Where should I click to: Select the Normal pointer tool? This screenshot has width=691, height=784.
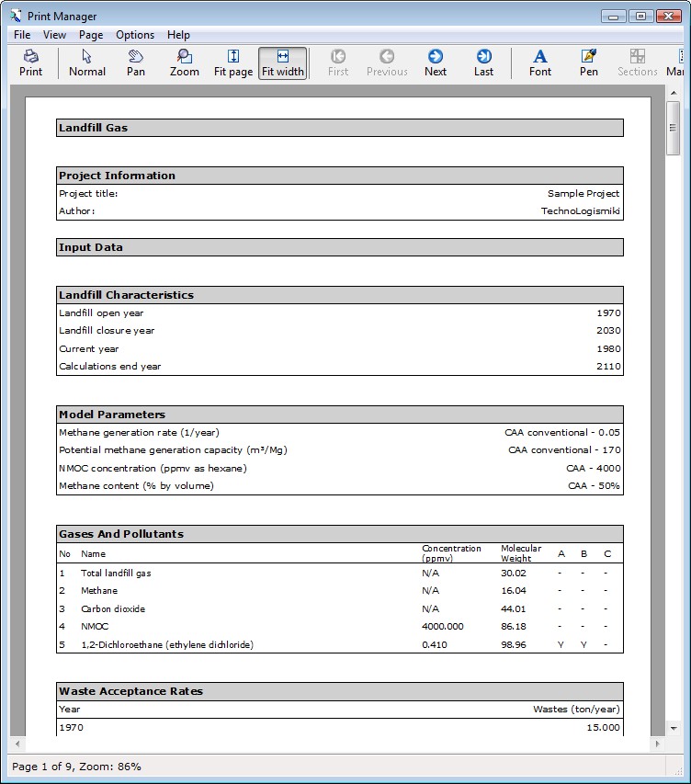pos(87,62)
